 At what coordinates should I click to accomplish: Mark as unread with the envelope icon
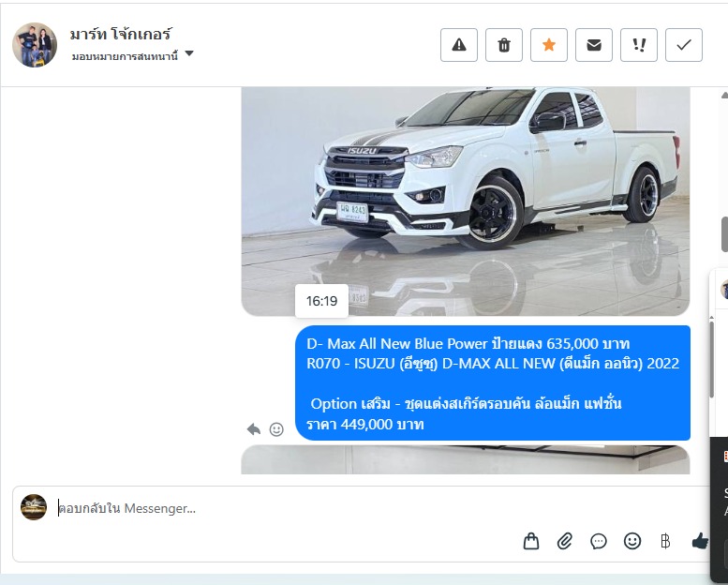pos(594,45)
